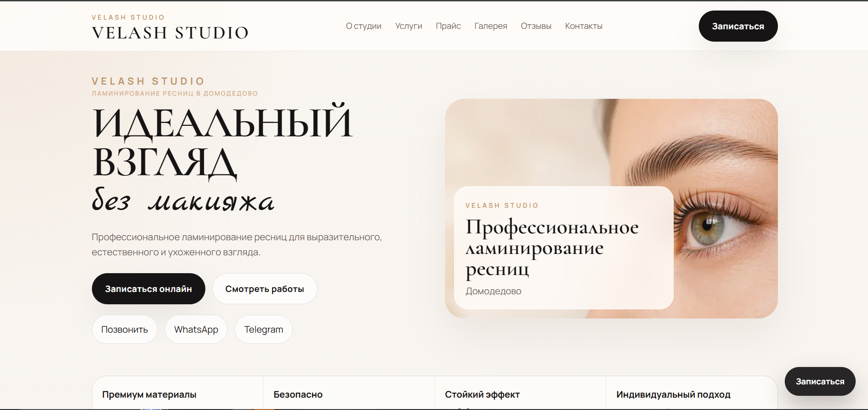Open the Контакты menu item

point(584,26)
